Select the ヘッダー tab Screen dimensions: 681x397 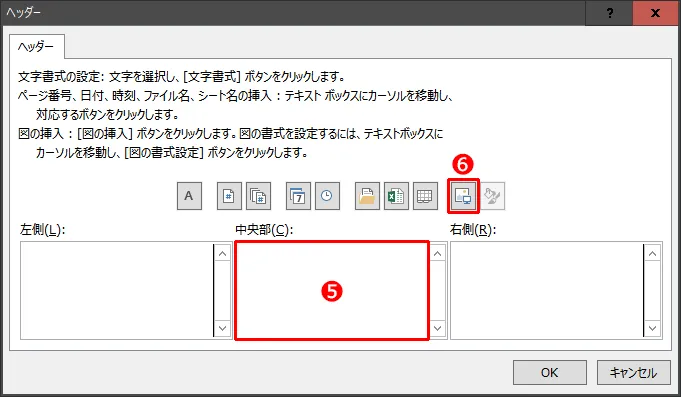click(x=36, y=46)
